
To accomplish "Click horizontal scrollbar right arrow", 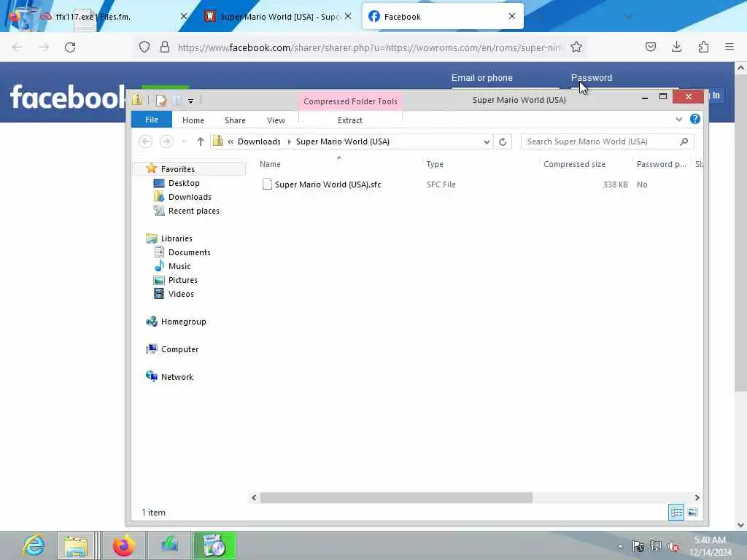I will pyautogui.click(x=697, y=497).
